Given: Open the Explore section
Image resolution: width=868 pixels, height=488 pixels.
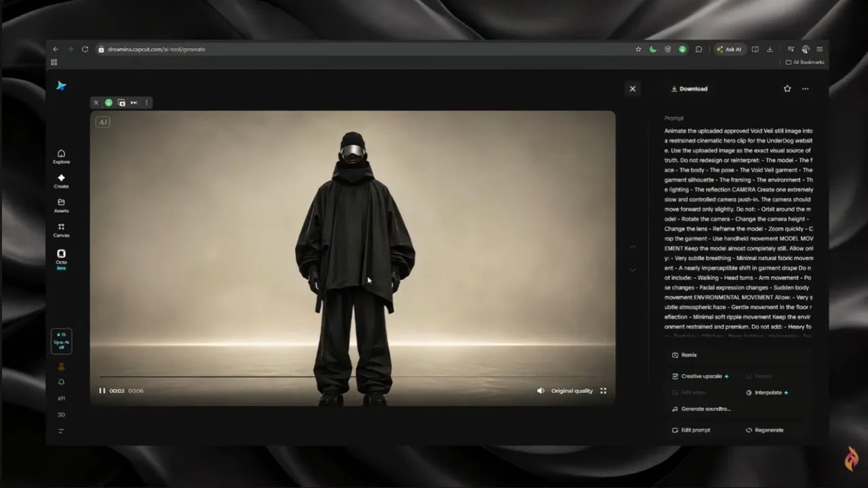Looking at the screenshot, I should click(x=61, y=157).
